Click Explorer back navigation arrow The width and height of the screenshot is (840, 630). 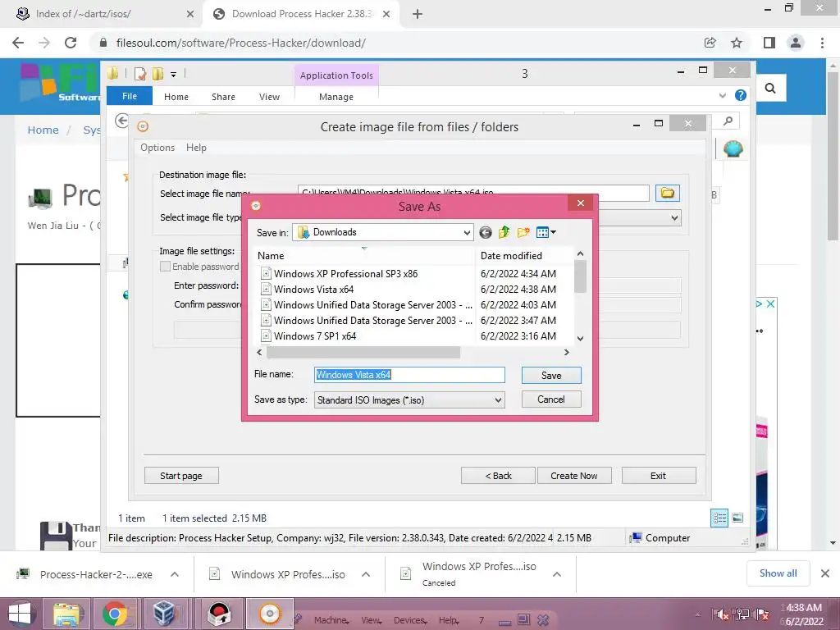(122, 121)
